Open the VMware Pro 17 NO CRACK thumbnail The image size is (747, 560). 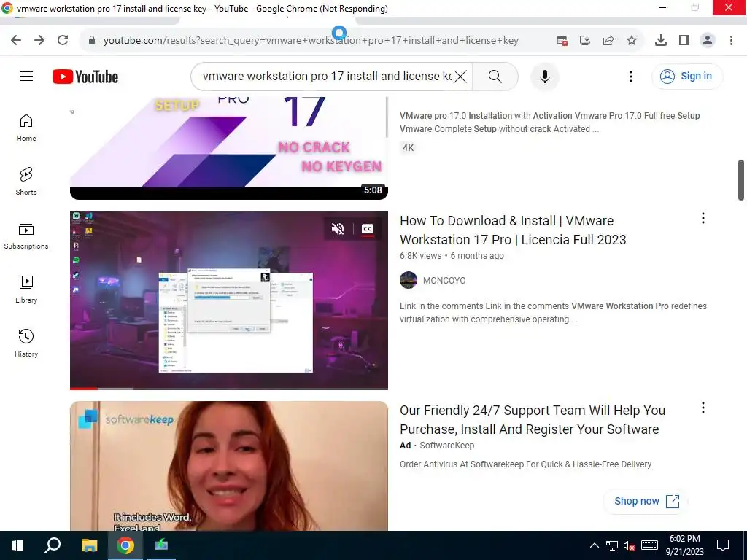pyautogui.click(x=228, y=147)
